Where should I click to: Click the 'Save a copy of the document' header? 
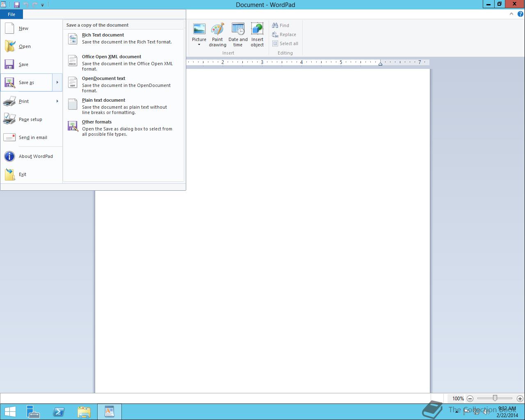(98, 25)
